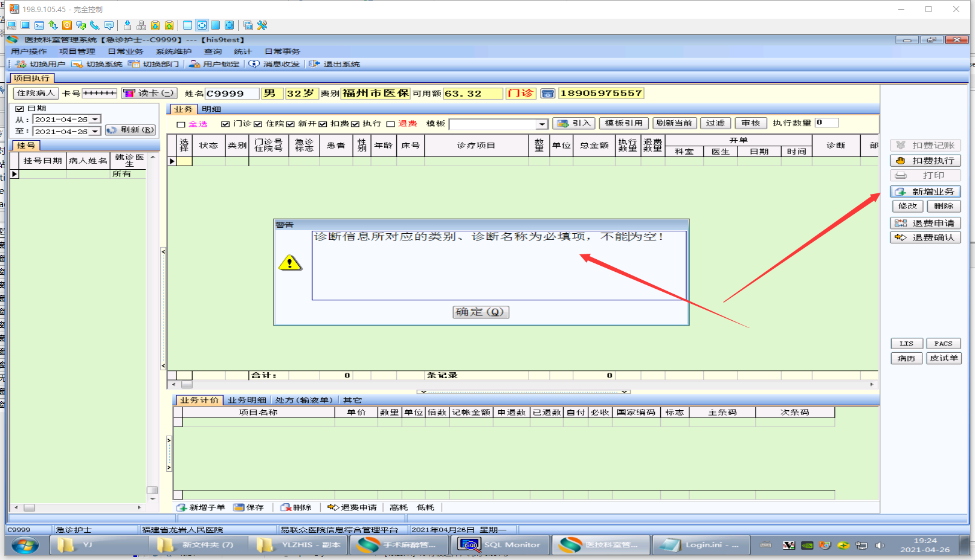This screenshot has height=560, width=975.
Task: Switch to the 明细 tab
Action: (x=211, y=109)
